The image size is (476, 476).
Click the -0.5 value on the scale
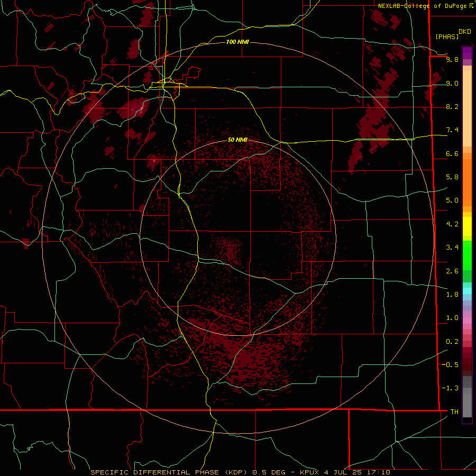(451, 364)
